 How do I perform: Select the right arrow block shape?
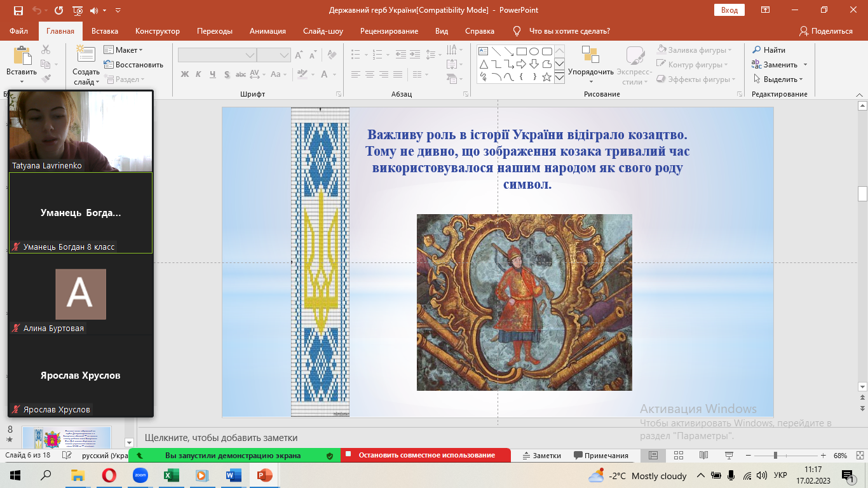coord(521,64)
